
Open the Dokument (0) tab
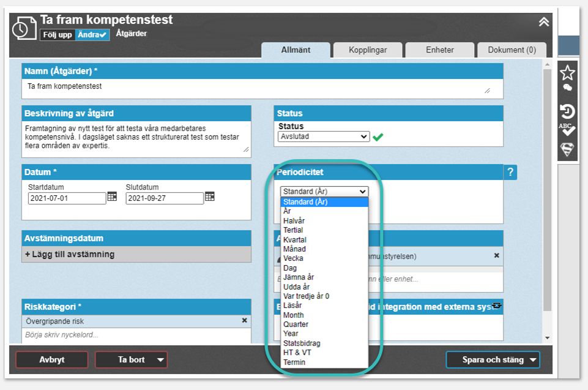tap(512, 50)
